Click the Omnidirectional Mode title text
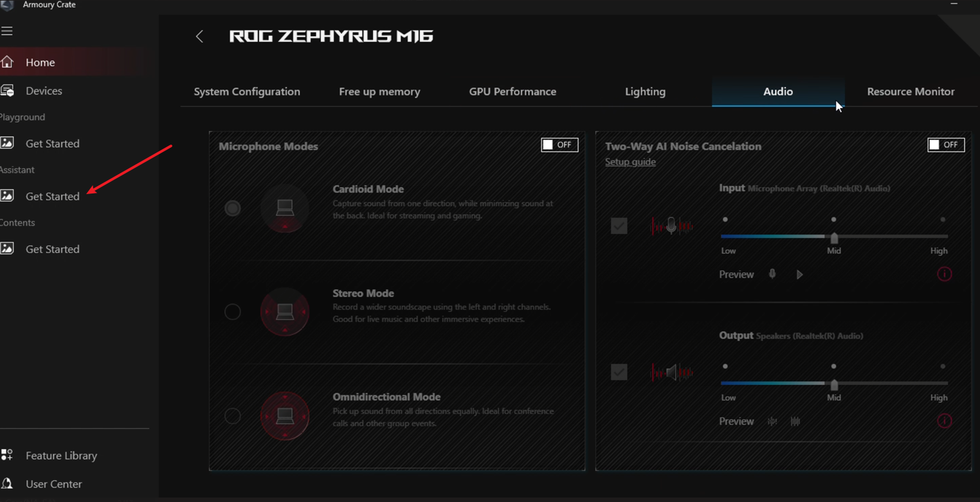The width and height of the screenshot is (980, 502). 386,397
